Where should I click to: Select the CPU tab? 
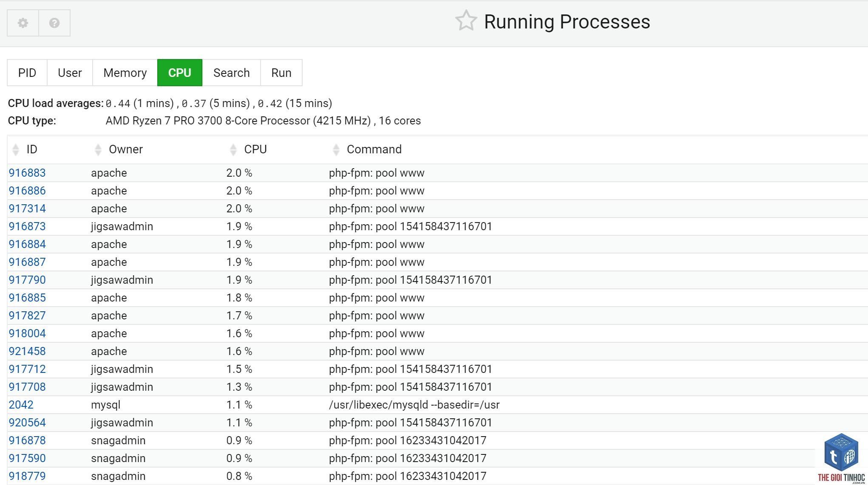coord(180,73)
